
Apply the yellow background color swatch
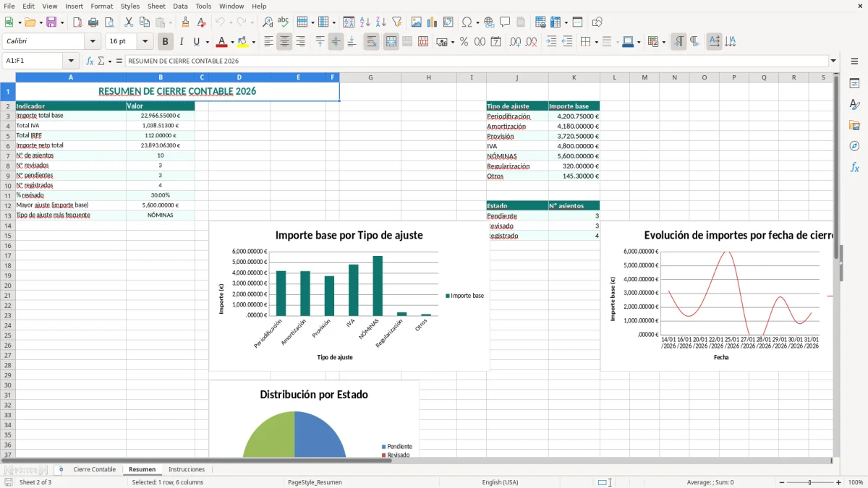(x=244, y=42)
